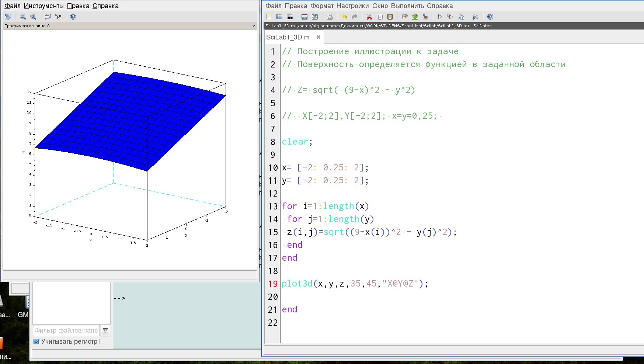Viewport: 644px width, 364px height.
Task: Open SciNotes preferences wrench icon
Action: 475,17
